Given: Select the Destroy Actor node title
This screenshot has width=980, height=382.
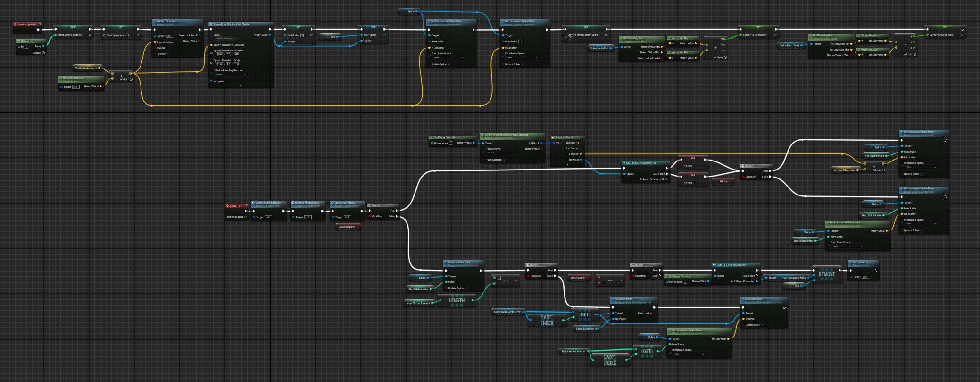Looking at the screenshot, I should click(861, 262).
